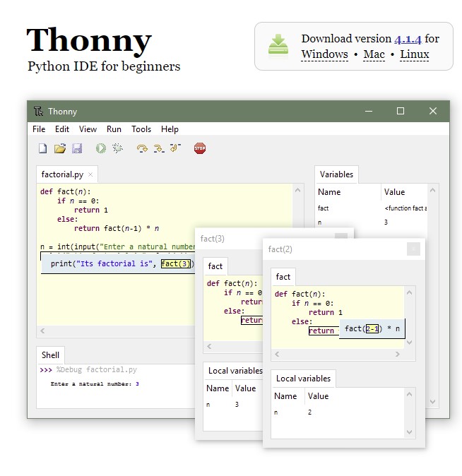Follow the 4.1.4 version link
462x476 pixels.
pyautogui.click(x=408, y=39)
